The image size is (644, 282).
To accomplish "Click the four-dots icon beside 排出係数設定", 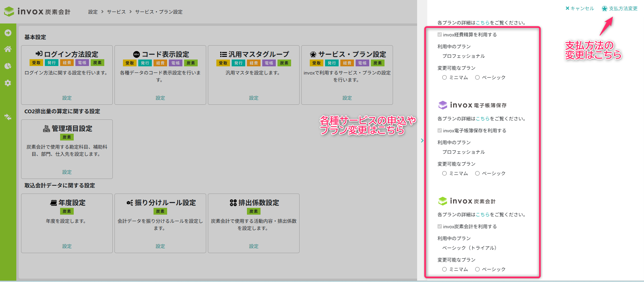I will pyautogui.click(x=233, y=203).
